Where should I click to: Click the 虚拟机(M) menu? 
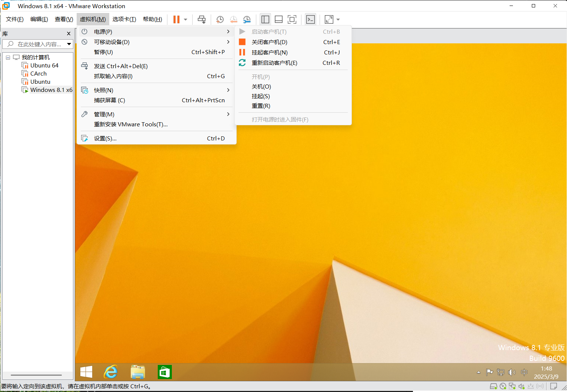click(93, 19)
